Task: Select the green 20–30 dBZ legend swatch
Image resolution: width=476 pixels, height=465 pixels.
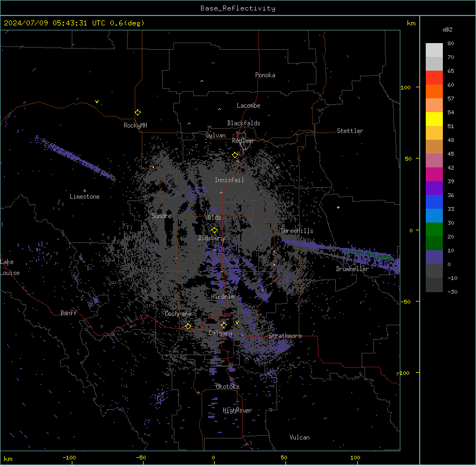Action: point(434,230)
